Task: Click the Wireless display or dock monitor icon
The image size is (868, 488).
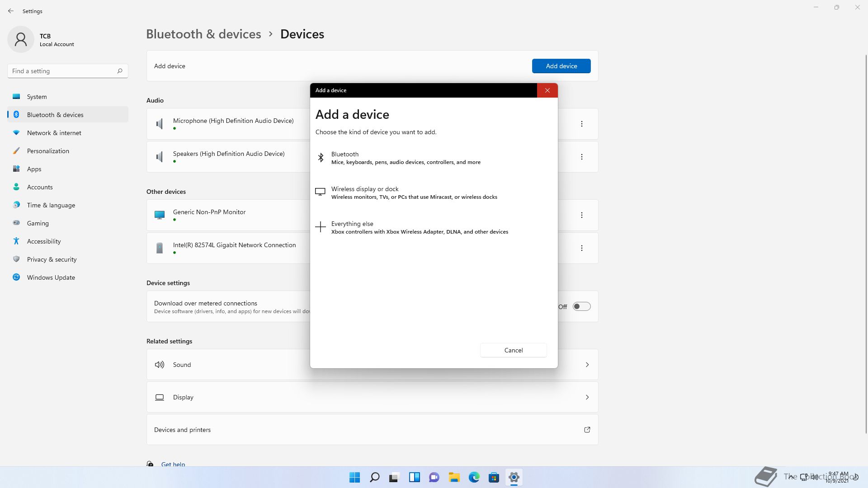Action: [320, 192]
